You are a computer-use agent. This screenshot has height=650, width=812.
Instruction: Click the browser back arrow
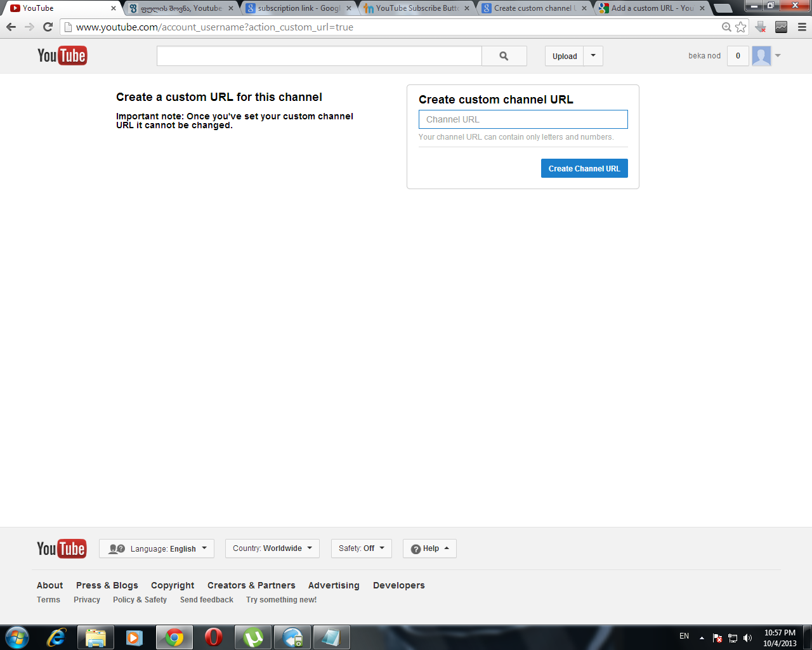[x=11, y=27]
